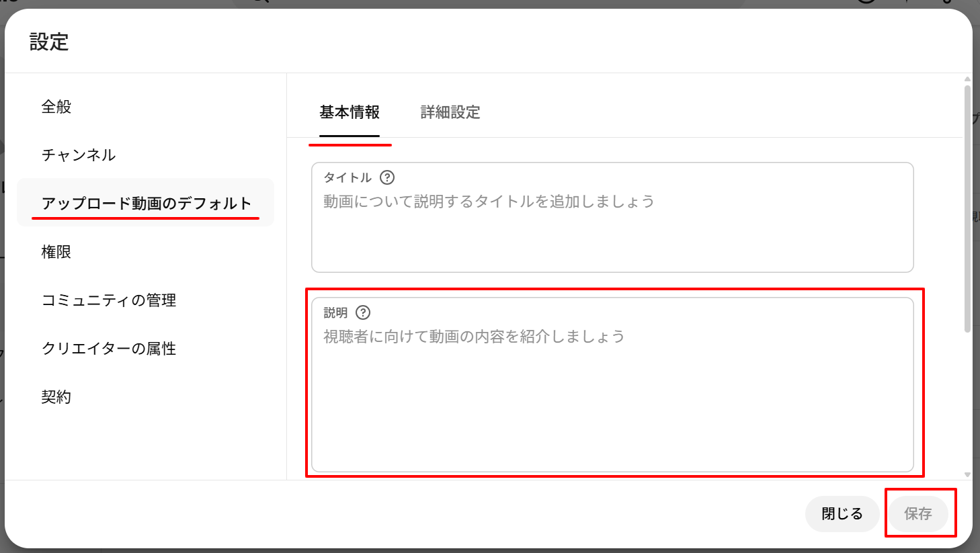Open the 説明 help question-mark icon
The width and height of the screenshot is (980, 553).
click(x=363, y=312)
